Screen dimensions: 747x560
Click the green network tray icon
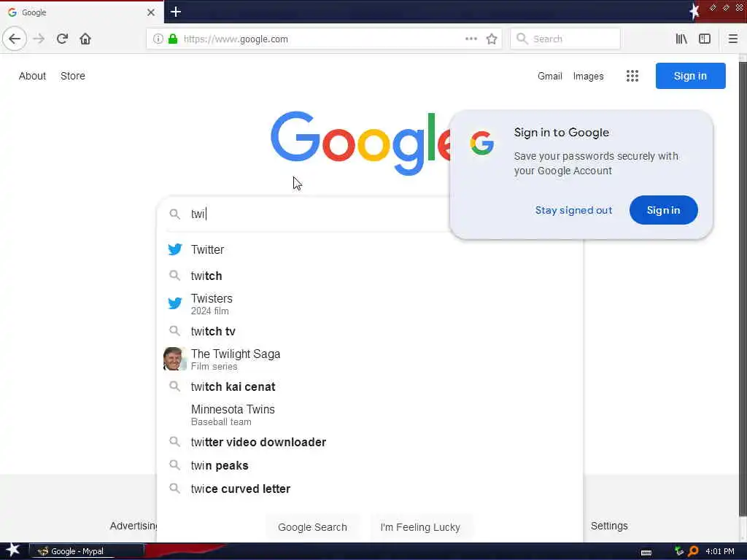coord(679,551)
